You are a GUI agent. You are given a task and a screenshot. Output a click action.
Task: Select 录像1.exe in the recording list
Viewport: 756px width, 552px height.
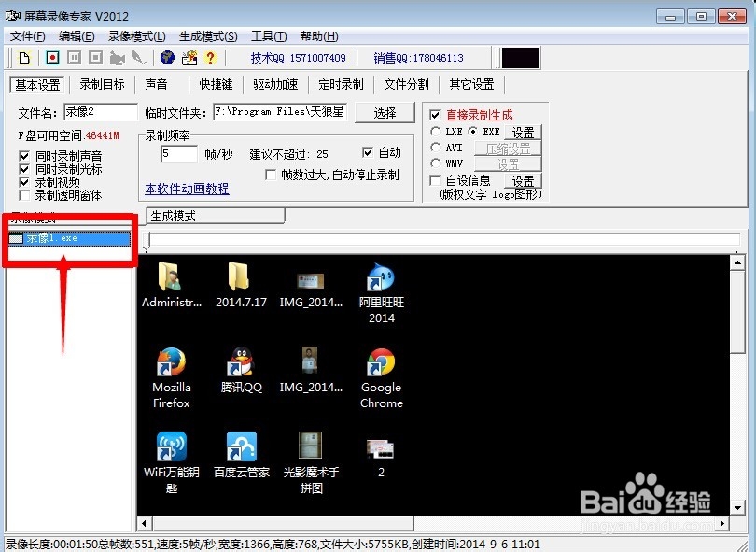[x=69, y=238]
